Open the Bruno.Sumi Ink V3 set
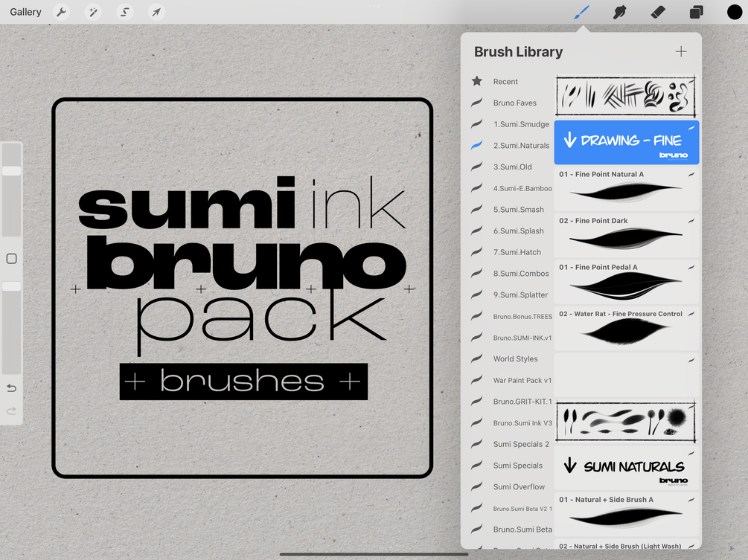 [x=522, y=423]
